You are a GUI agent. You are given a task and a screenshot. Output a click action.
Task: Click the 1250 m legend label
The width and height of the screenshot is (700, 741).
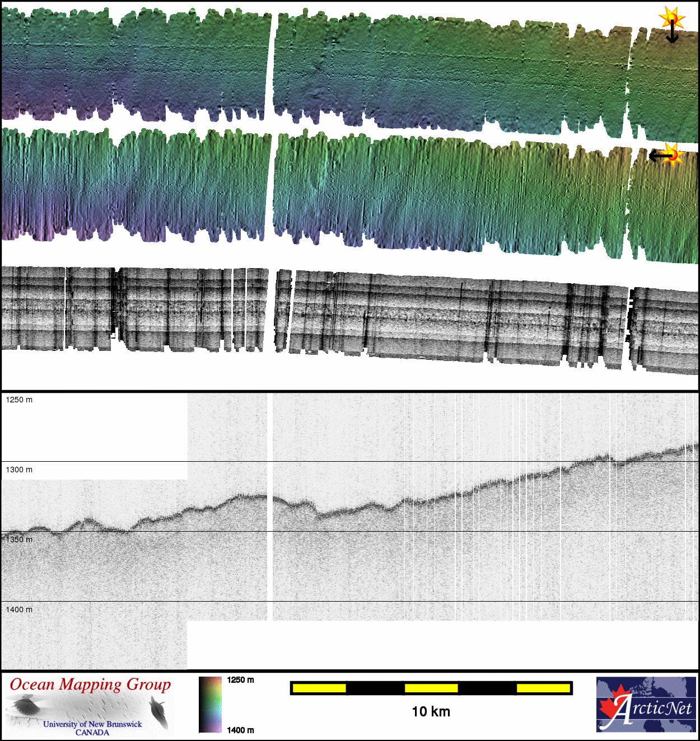pyautogui.click(x=240, y=680)
